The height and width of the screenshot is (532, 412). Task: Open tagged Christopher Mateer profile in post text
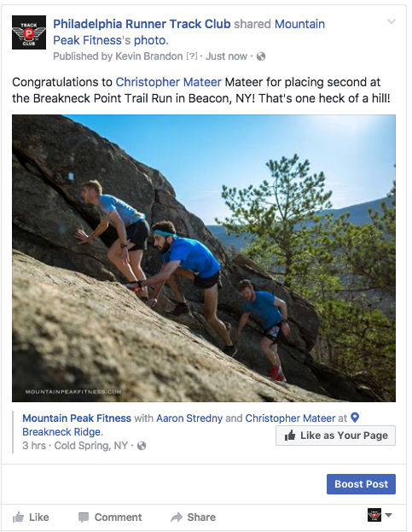point(168,82)
